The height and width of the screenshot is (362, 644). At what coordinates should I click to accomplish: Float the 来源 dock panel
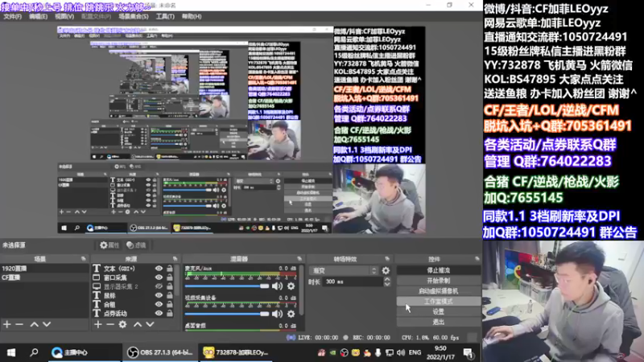point(175,259)
